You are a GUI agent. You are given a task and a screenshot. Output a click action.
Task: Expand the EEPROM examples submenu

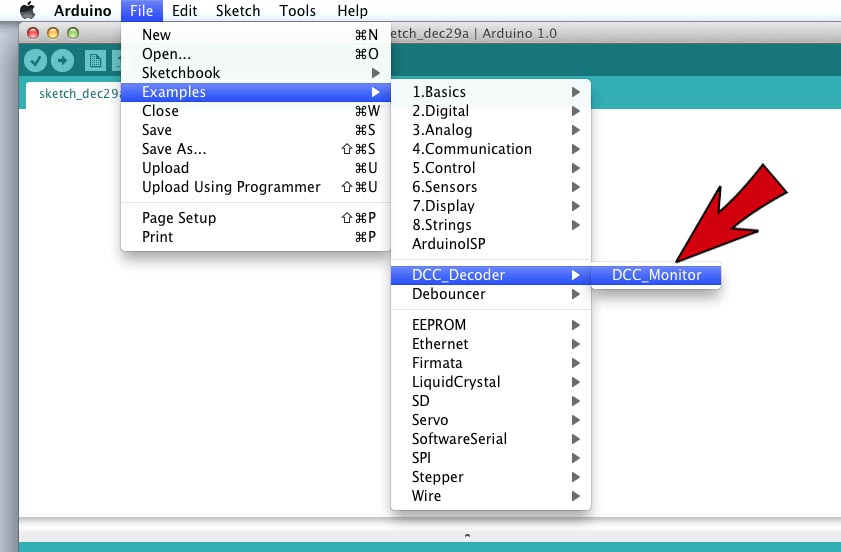tap(491, 325)
